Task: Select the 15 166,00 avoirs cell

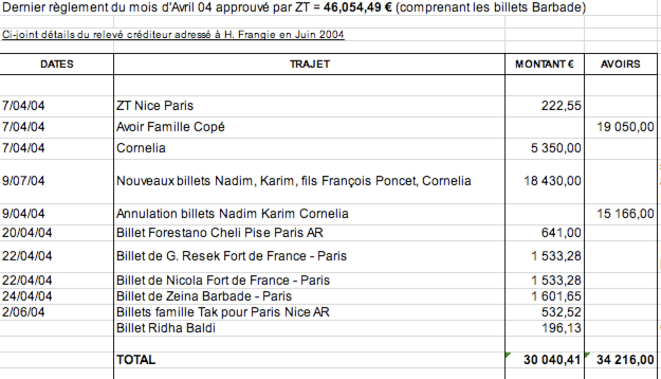Action: pyautogui.click(x=621, y=214)
